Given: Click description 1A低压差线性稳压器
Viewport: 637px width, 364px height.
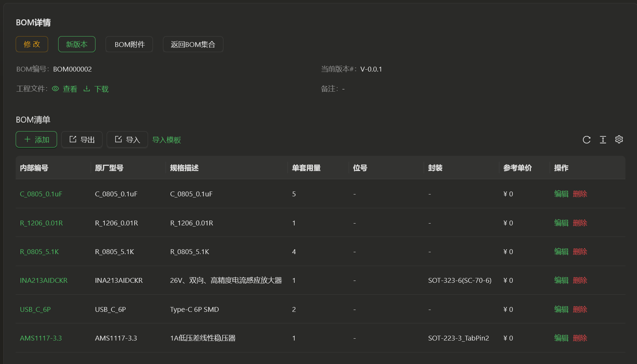Looking at the screenshot, I should [203, 338].
